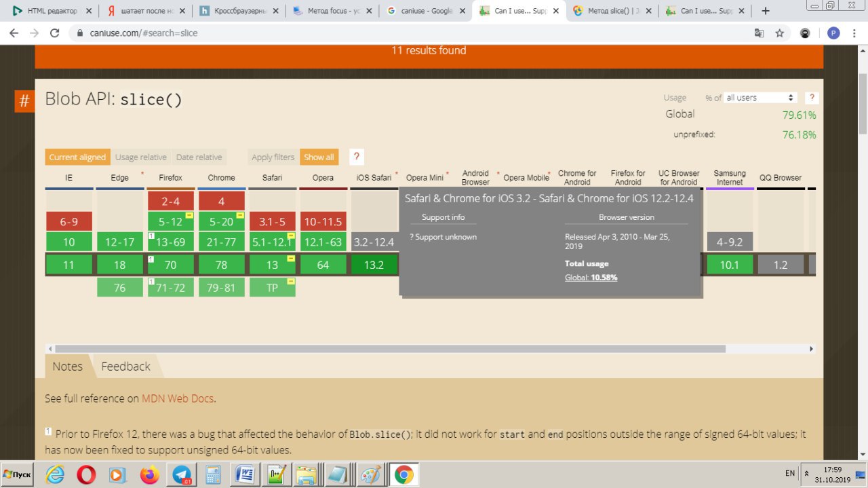Open the Notes tab
Image resolution: width=868 pixels, height=488 pixels.
tap(68, 366)
